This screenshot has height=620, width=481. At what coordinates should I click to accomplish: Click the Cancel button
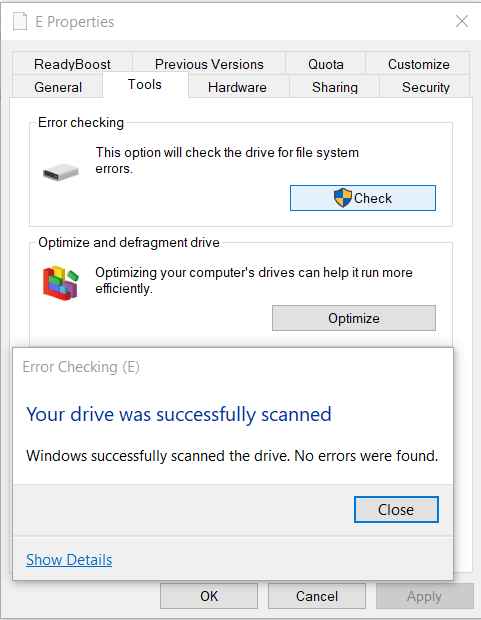(x=317, y=596)
